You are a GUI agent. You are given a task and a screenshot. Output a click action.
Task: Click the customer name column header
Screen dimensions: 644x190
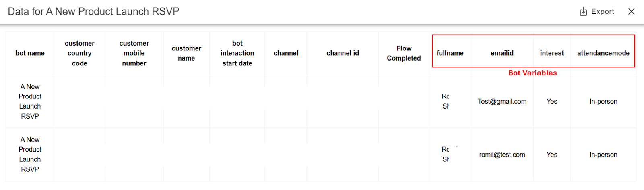tap(186, 53)
